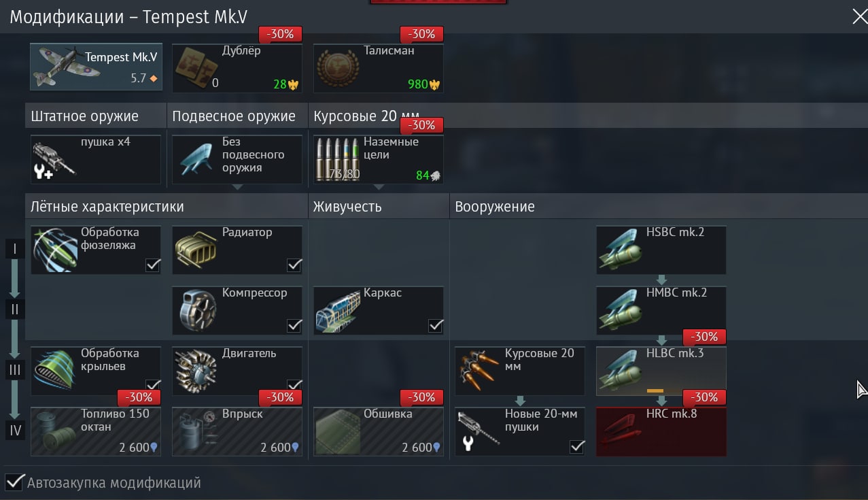Screen dimensions: 868x500
Task: Select the Обшивка plating icon
Action: [338, 431]
